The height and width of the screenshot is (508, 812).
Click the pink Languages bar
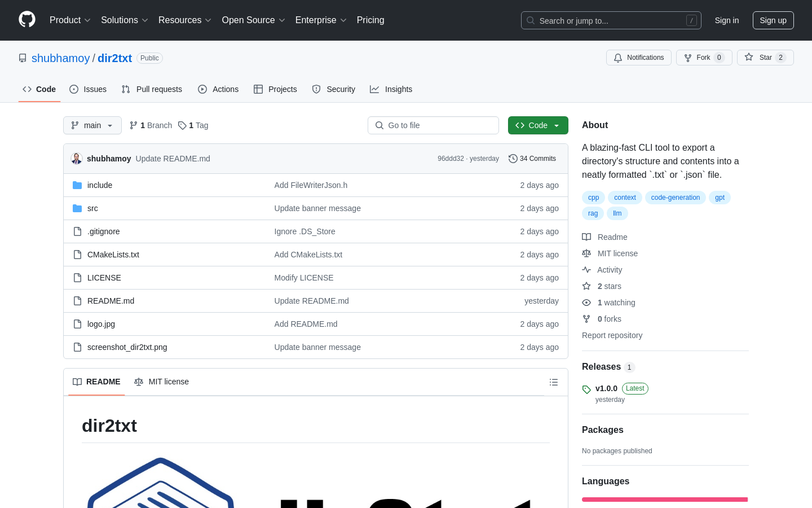[665, 500]
